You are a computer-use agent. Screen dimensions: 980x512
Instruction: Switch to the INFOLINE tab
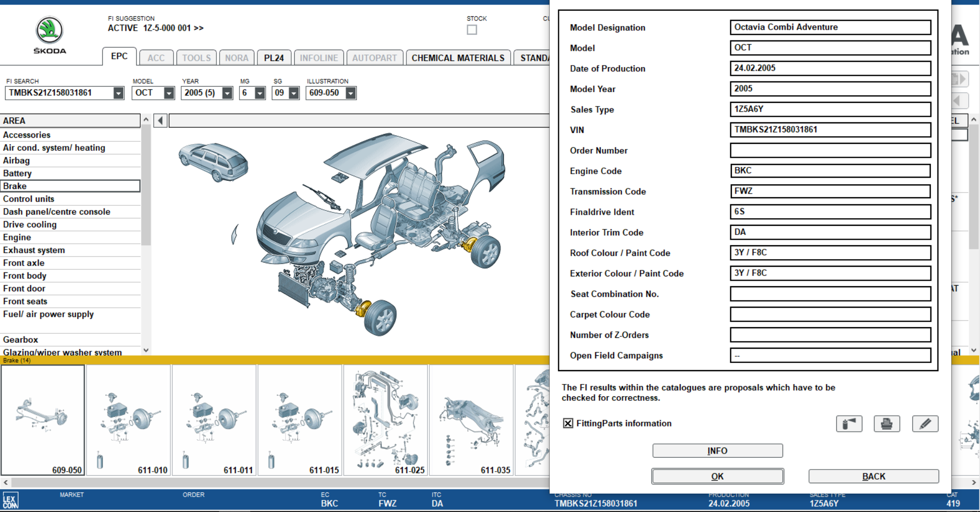pos(319,58)
